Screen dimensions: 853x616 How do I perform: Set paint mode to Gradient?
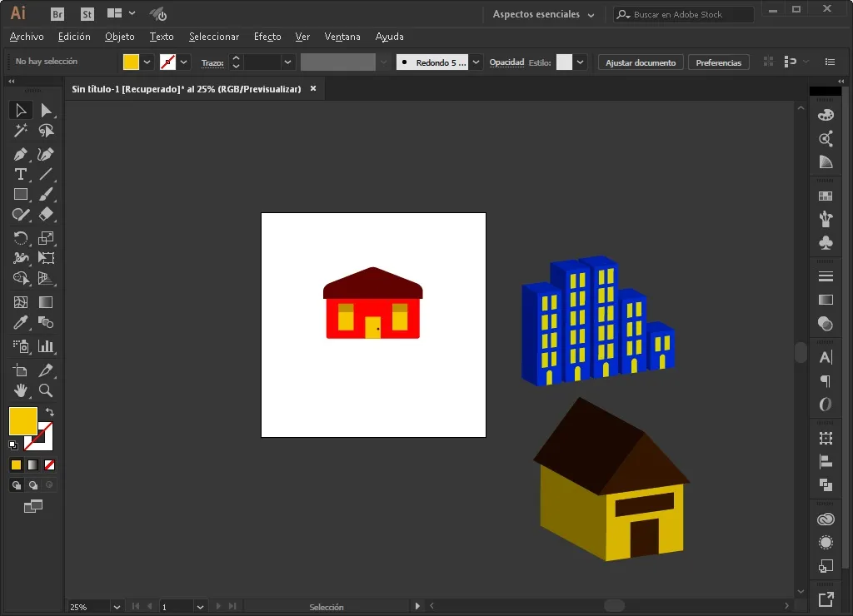pos(33,464)
